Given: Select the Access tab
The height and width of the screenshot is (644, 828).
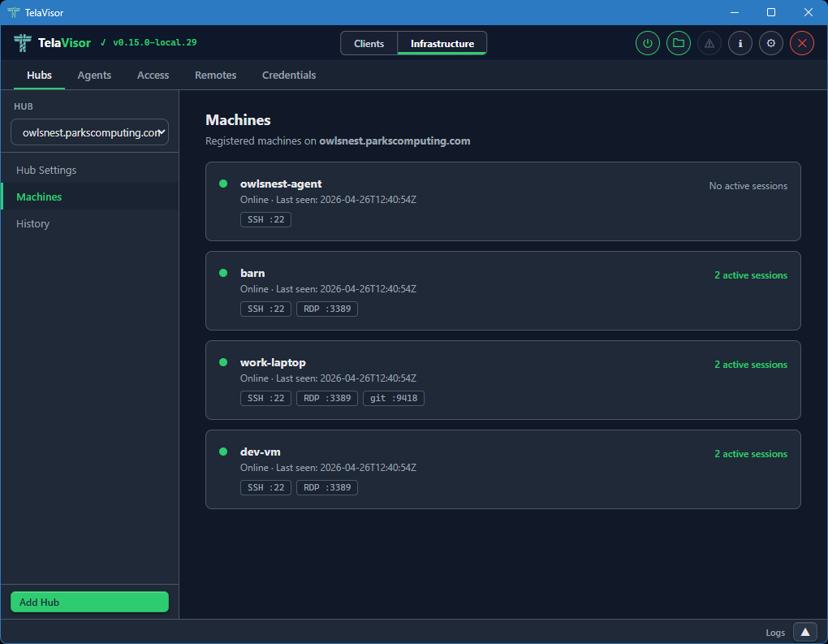Looking at the screenshot, I should coord(153,75).
